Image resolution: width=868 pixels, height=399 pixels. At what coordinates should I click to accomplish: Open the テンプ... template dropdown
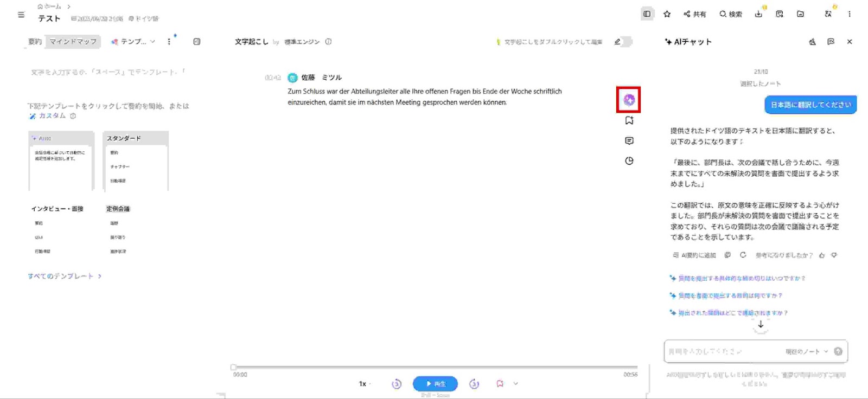pyautogui.click(x=133, y=42)
